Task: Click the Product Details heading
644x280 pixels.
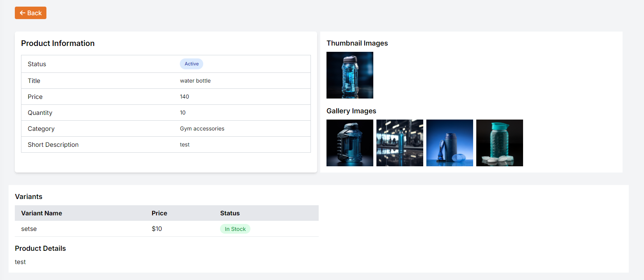Action: point(40,248)
